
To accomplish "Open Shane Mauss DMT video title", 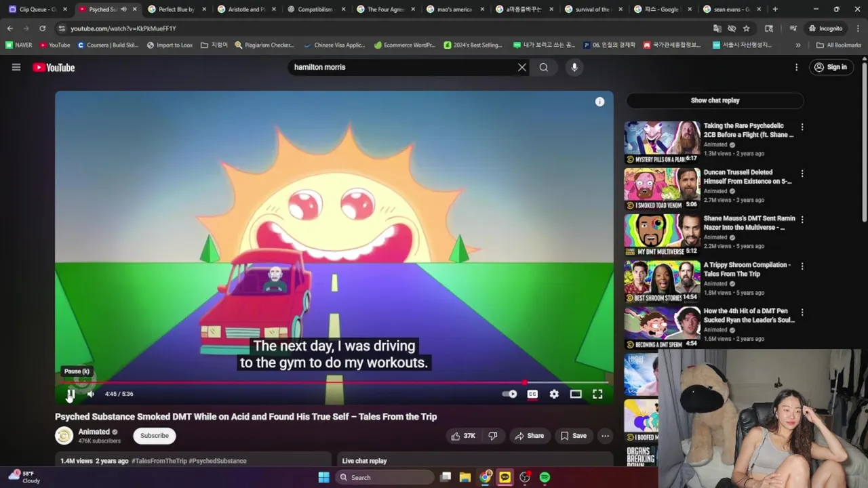I will pos(749,223).
